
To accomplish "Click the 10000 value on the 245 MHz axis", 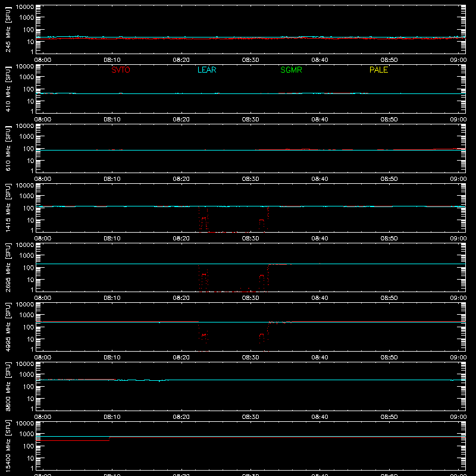I will click(x=25, y=7).
